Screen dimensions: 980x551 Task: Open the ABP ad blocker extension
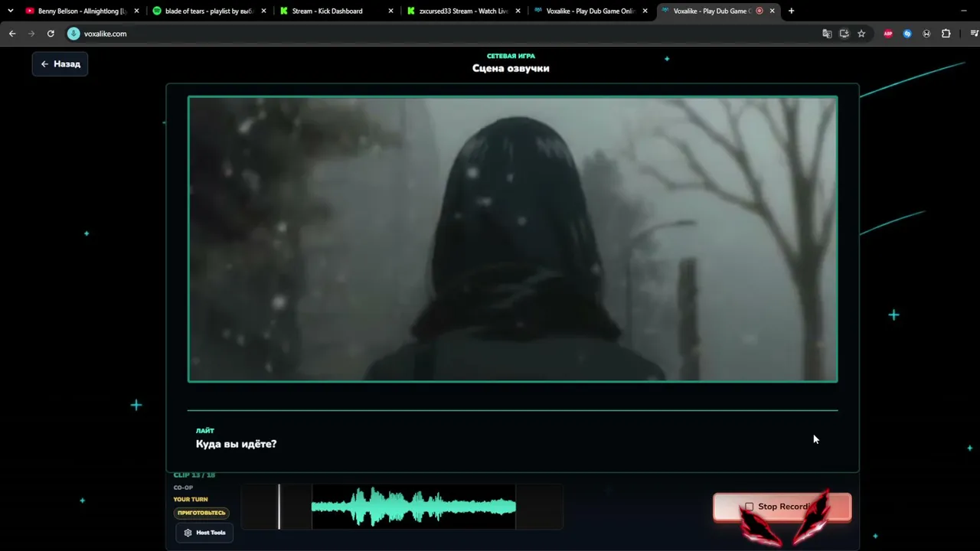[888, 34]
